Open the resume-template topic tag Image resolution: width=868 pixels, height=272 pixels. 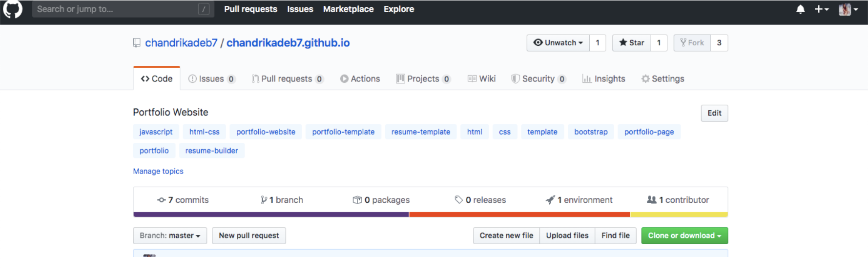pos(421,132)
